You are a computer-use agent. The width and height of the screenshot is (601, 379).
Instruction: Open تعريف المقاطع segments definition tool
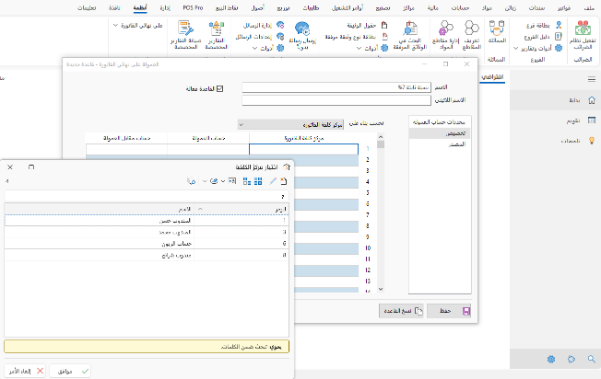[x=471, y=35]
